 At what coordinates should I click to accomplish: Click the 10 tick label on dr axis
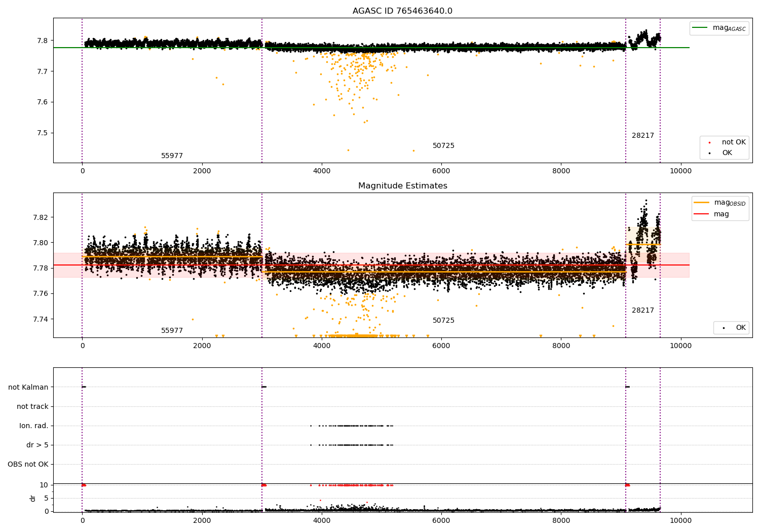click(x=44, y=485)
